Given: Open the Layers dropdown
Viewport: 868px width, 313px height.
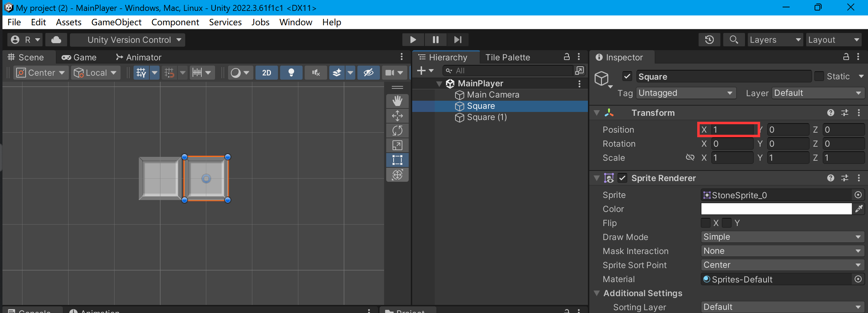Looking at the screenshot, I should click(x=775, y=40).
